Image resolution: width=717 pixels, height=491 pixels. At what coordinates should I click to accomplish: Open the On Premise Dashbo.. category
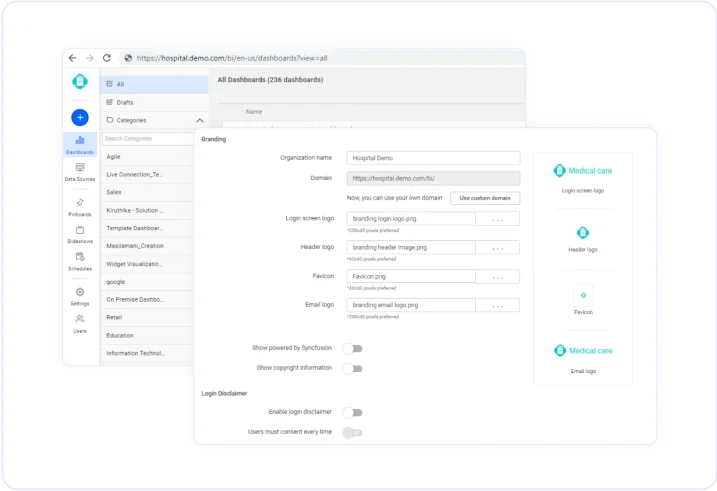pyautogui.click(x=146, y=300)
